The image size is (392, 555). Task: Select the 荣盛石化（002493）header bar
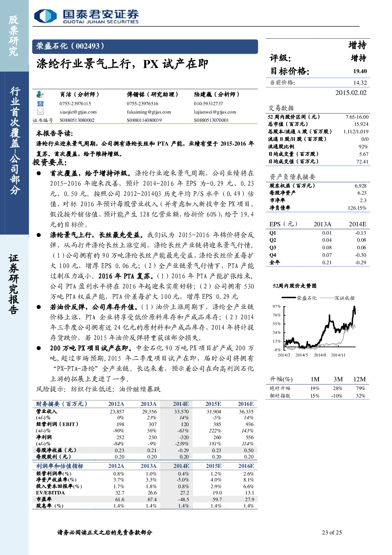tap(145, 46)
